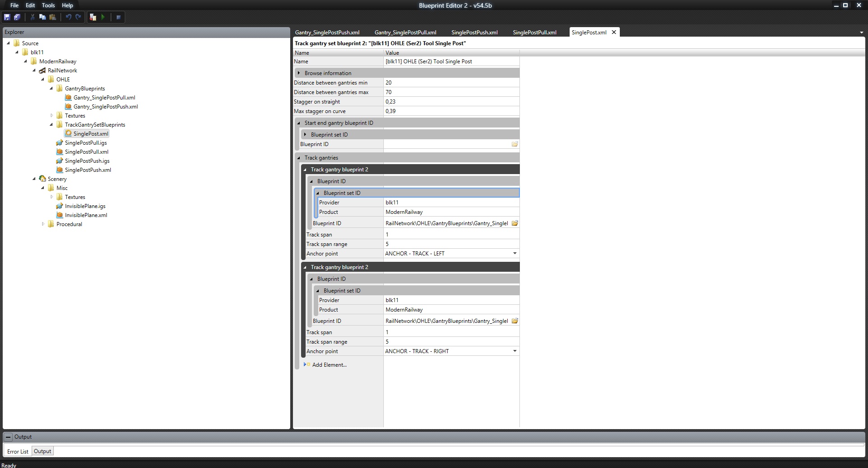The width and height of the screenshot is (868, 468).
Task: Collapse the Start end gantry blueprint ID section
Action: pyautogui.click(x=299, y=123)
